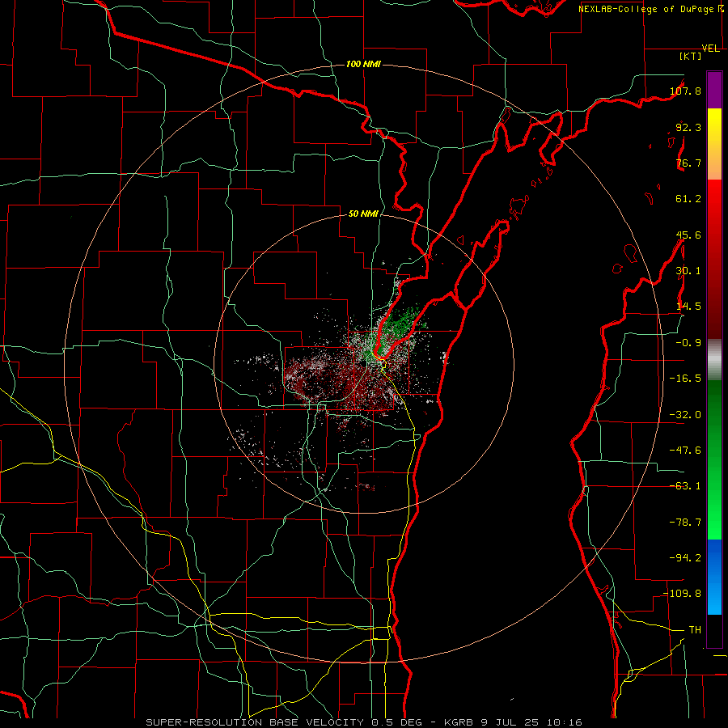Click the green inbound velocity echoes near radar
The width and height of the screenshot is (728, 728).
pos(400,325)
